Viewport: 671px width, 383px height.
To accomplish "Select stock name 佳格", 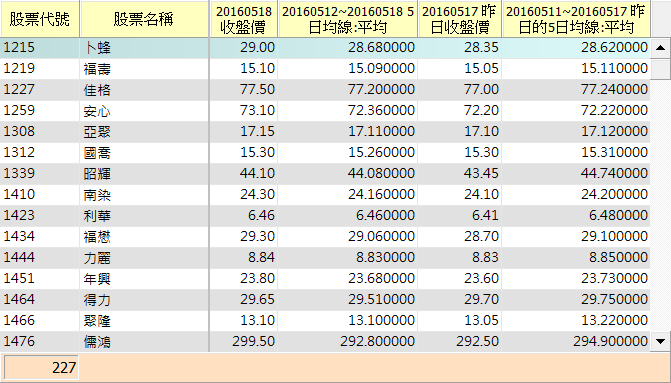I will [x=97, y=89].
